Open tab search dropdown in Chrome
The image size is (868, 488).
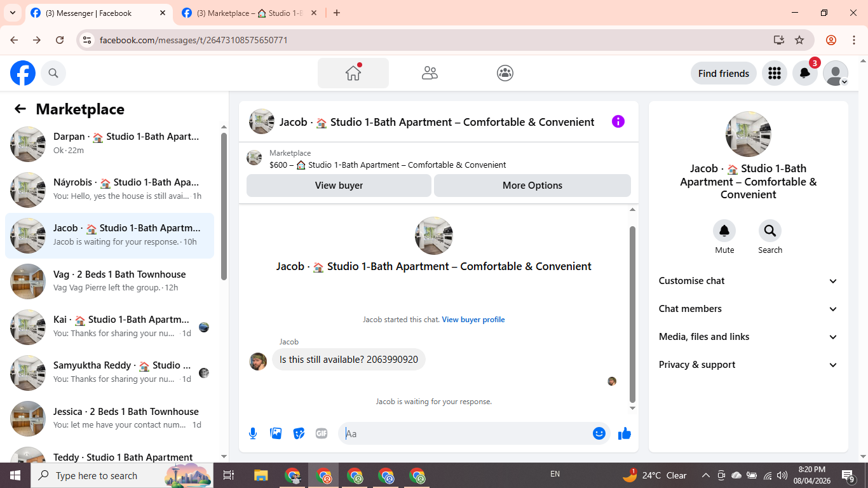pyautogui.click(x=13, y=13)
